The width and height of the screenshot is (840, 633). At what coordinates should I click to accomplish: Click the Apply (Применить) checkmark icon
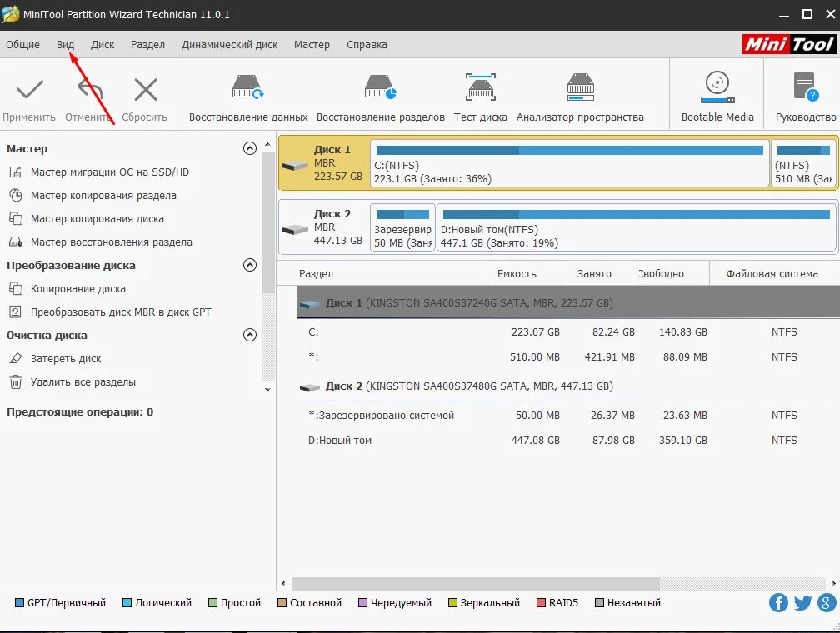pos(29,90)
